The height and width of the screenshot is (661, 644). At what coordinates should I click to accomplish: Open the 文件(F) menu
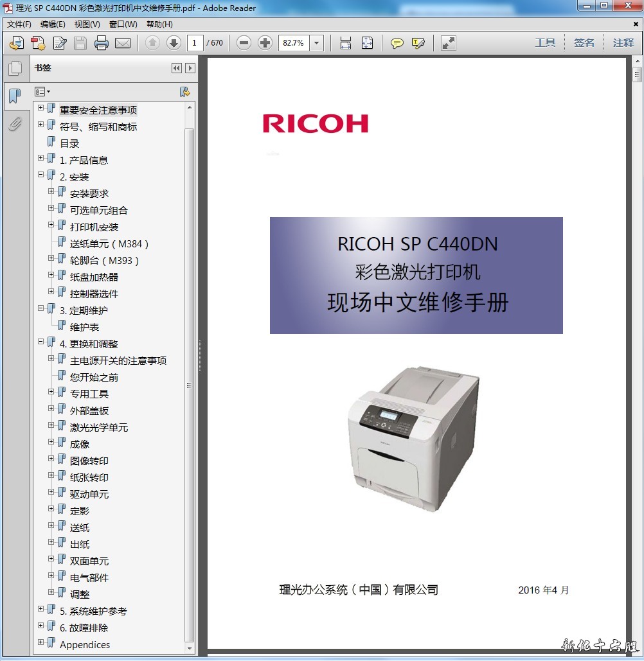click(19, 24)
